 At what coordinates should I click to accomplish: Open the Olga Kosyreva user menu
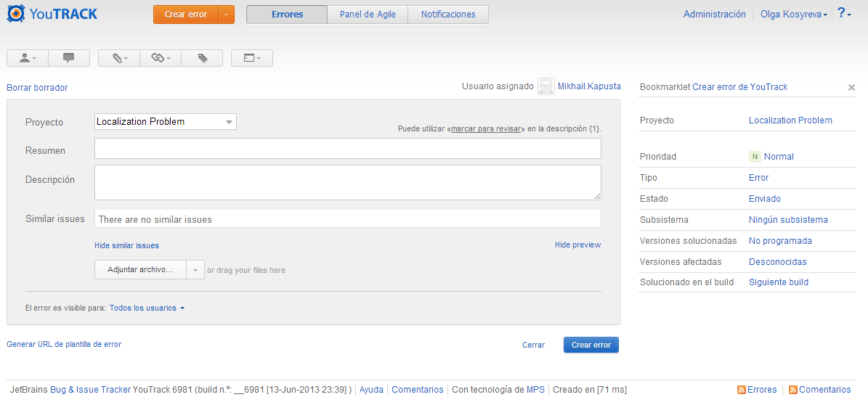coord(795,15)
